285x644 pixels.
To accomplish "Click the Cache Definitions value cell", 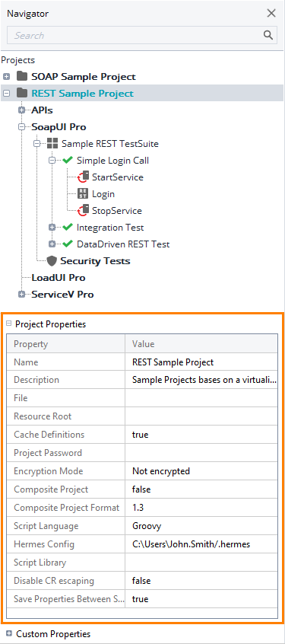I will click(x=201, y=435).
